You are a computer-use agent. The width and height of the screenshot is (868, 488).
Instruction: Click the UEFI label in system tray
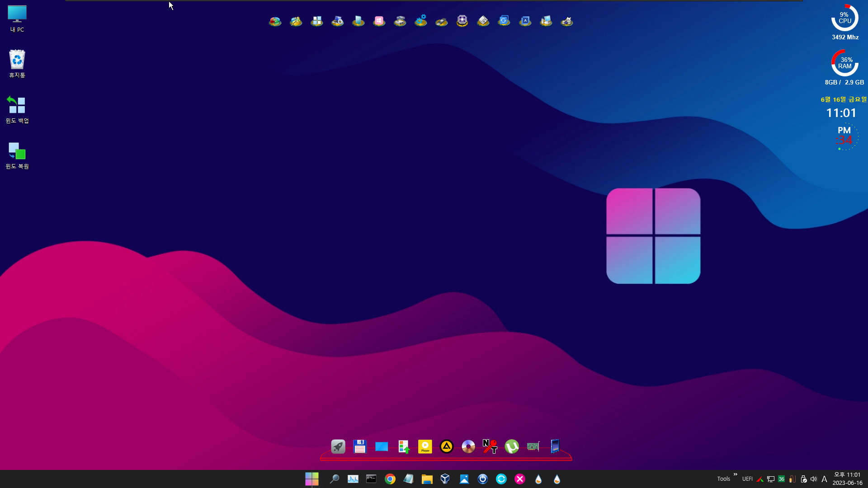point(747,479)
